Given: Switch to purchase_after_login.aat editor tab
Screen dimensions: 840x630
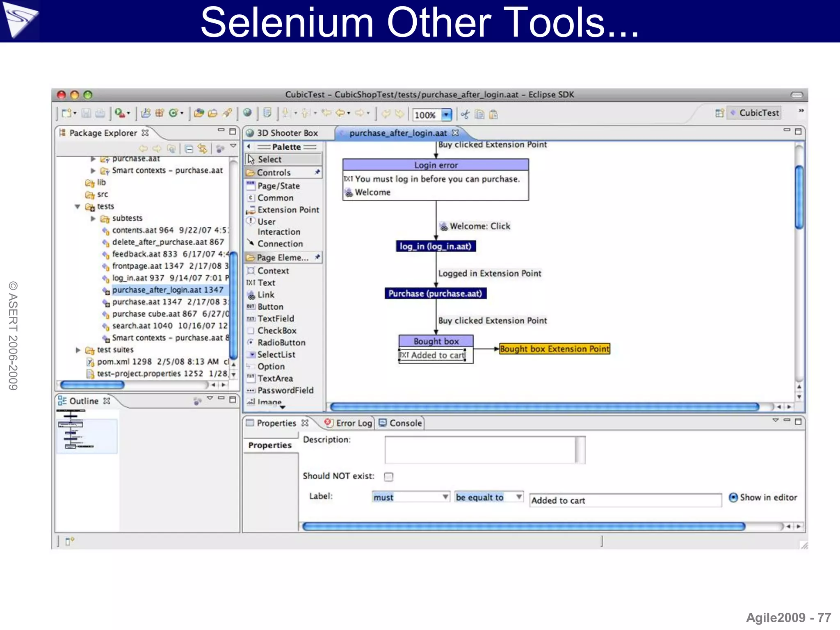Looking at the screenshot, I should pyautogui.click(x=398, y=133).
